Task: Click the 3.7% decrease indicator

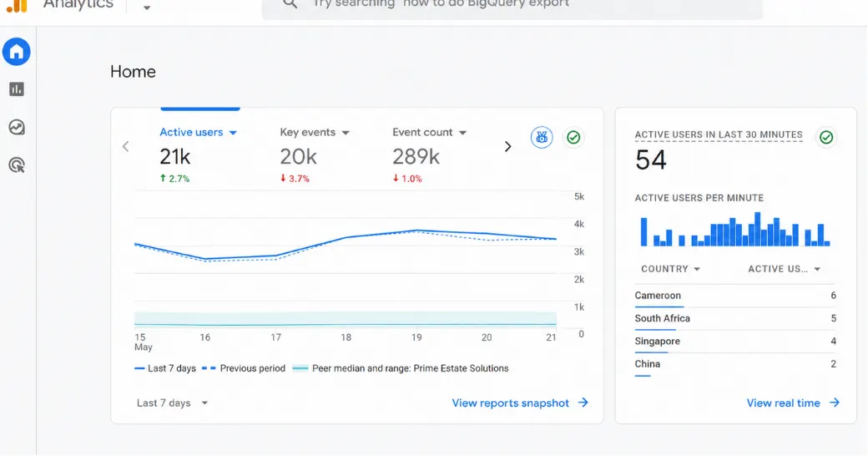Action: point(295,179)
